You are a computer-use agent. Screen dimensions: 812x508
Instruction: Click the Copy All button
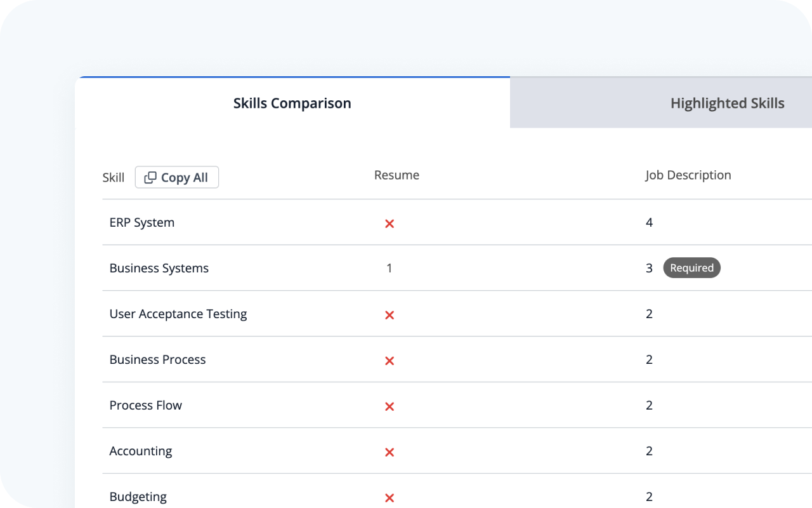pyautogui.click(x=176, y=177)
